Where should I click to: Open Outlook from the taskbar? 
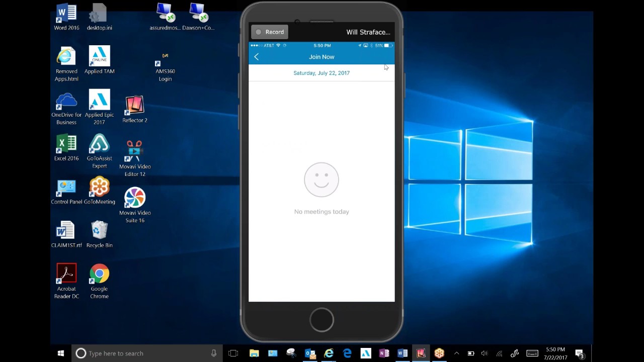pos(310,353)
